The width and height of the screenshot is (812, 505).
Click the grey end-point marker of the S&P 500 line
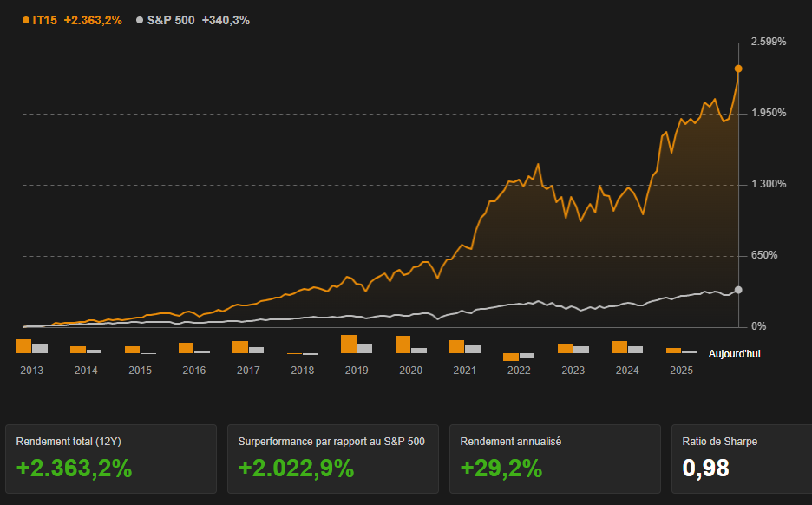point(738,290)
